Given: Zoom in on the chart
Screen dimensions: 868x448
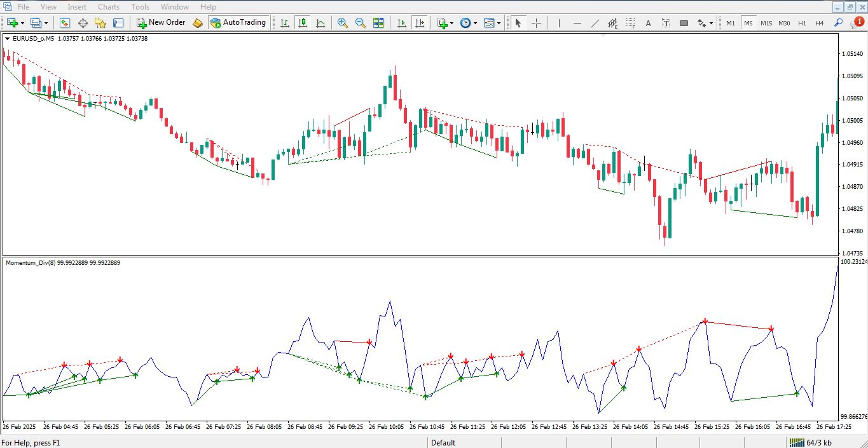Looking at the screenshot, I should (x=343, y=23).
